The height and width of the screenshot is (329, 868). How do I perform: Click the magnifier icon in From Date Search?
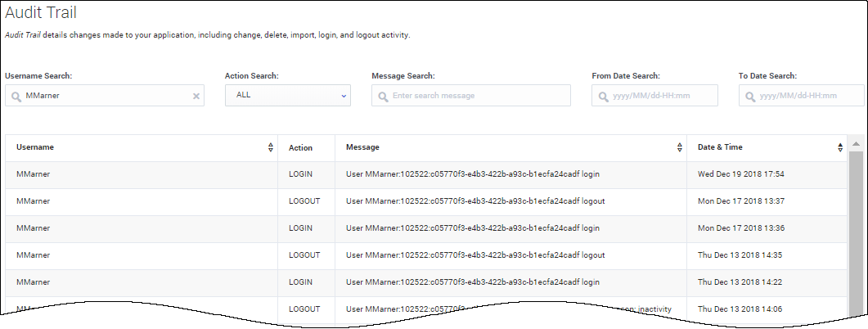click(x=603, y=96)
